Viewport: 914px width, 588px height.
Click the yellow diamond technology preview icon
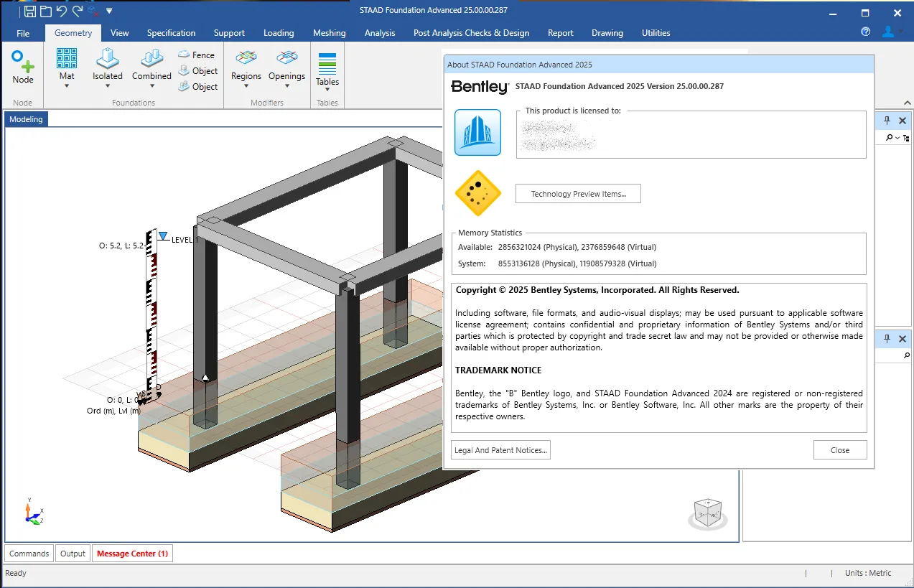[x=477, y=193]
